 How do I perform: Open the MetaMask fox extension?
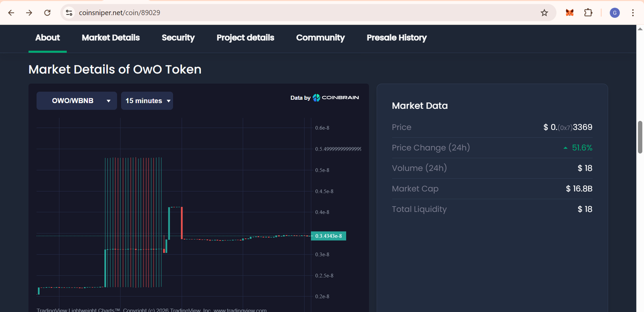pyautogui.click(x=570, y=12)
